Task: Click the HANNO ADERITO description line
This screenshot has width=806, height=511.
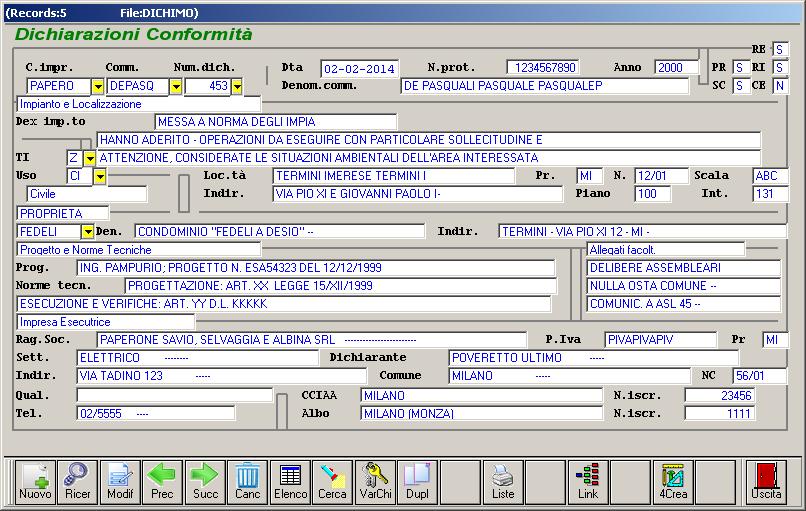Action: coord(429,140)
